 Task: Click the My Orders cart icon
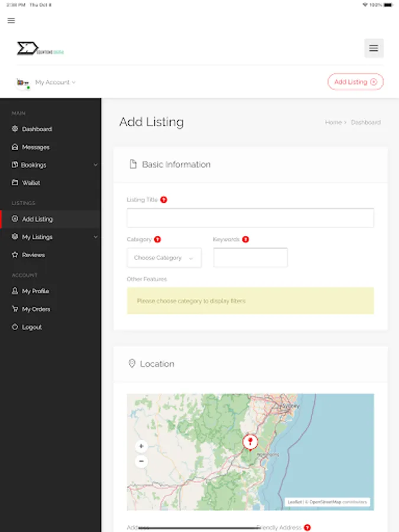tap(15, 309)
